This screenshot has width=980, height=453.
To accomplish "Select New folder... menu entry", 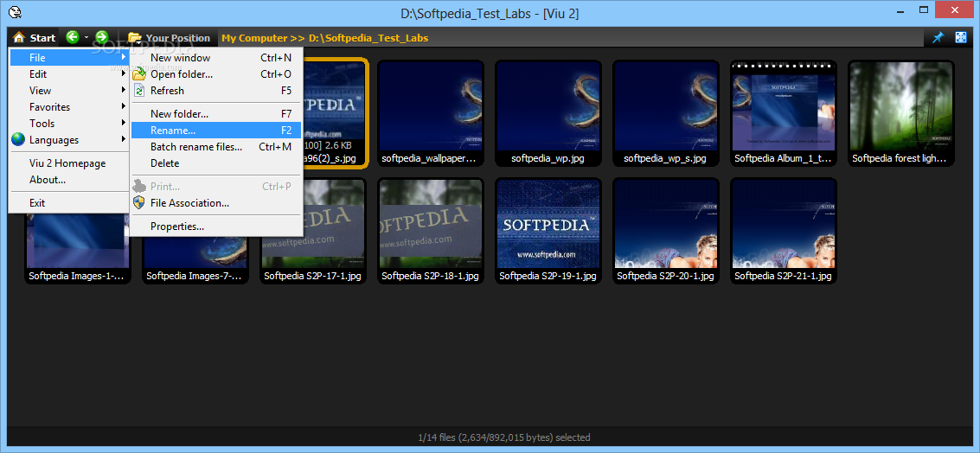I will pos(216,114).
